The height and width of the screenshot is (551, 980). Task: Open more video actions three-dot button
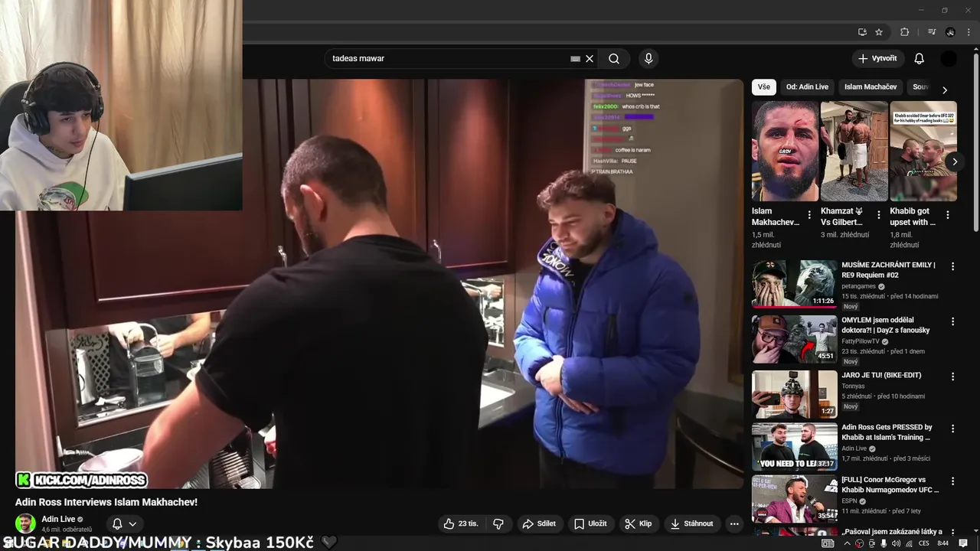734,523
